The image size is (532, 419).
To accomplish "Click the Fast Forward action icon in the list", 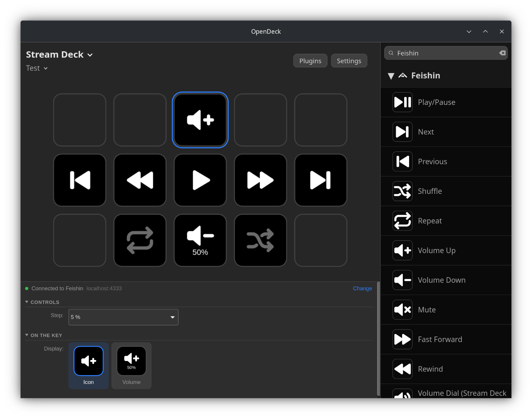I will [x=402, y=339].
